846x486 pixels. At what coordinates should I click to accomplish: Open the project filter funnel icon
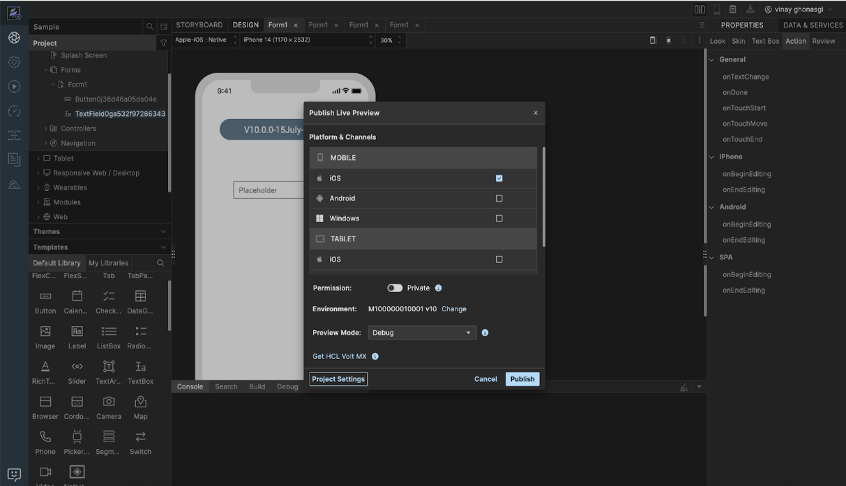(x=163, y=44)
